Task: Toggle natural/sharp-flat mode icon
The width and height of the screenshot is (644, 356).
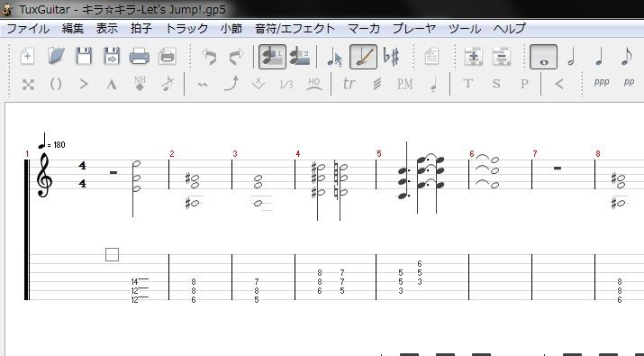Action: 391,57
